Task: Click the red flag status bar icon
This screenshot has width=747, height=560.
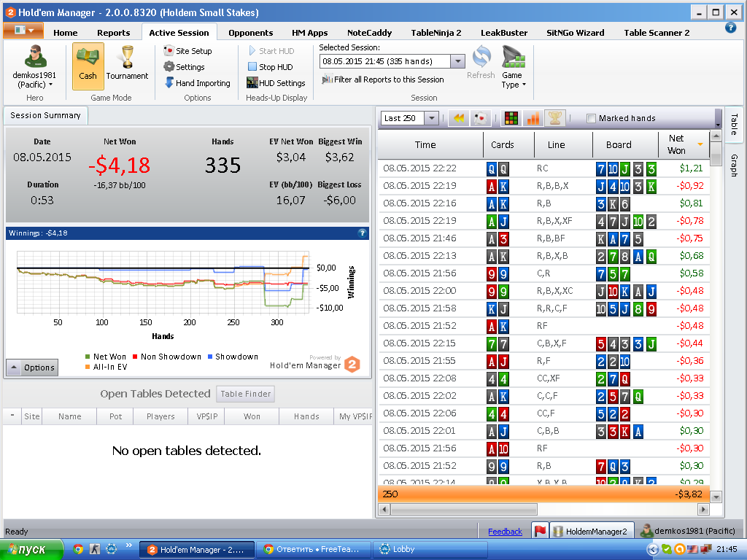Action: pos(540,531)
